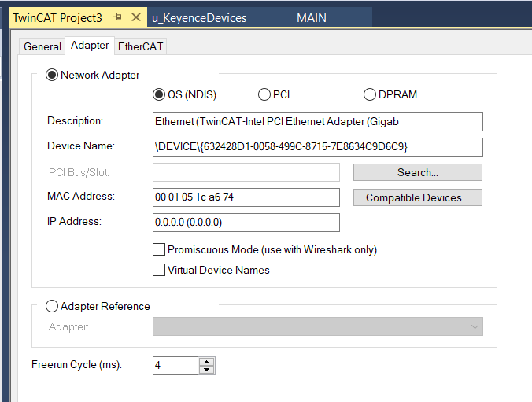Close the TwinCAT Project3 tab
Image resolution: width=532 pixels, height=402 pixels.
pos(136,17)
